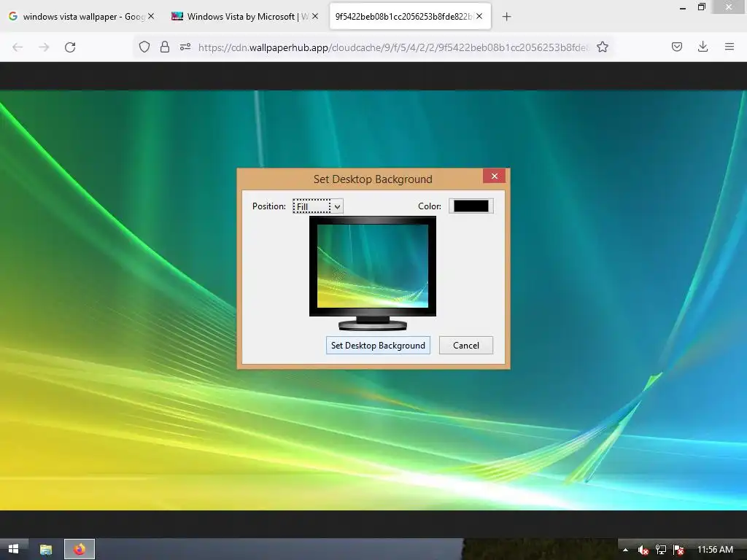Click the Set Desktop Background button
This screenshot has height=560, width=747.
(x=378, y=345)
